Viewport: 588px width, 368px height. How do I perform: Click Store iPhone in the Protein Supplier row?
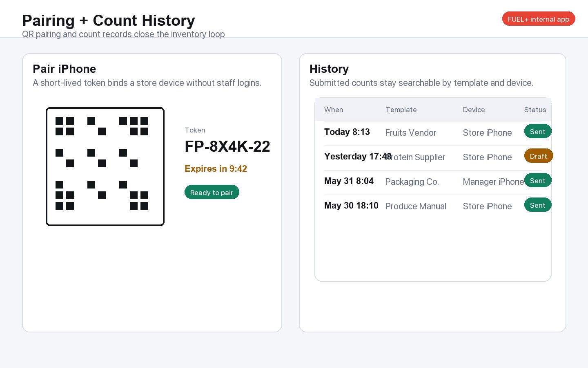click(487, 157)
